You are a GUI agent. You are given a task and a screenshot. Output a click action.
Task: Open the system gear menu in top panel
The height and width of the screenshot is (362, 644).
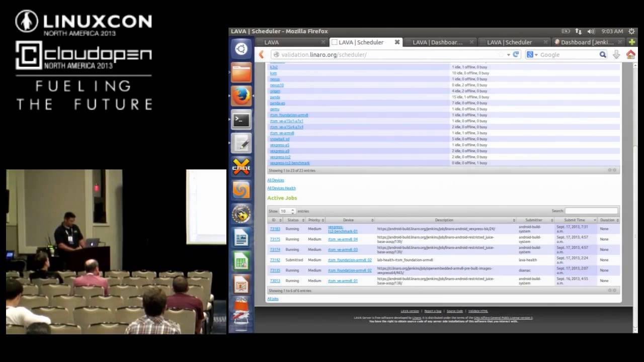632,31
